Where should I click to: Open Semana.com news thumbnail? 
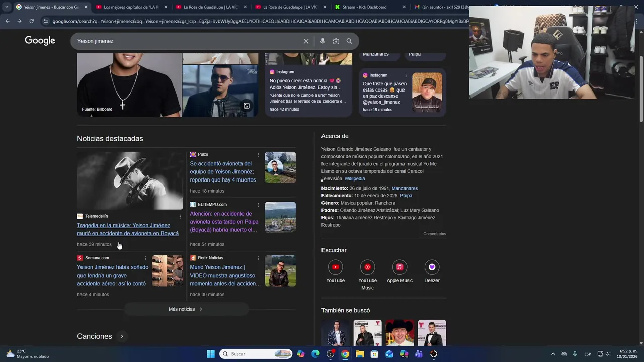(168, 271)
